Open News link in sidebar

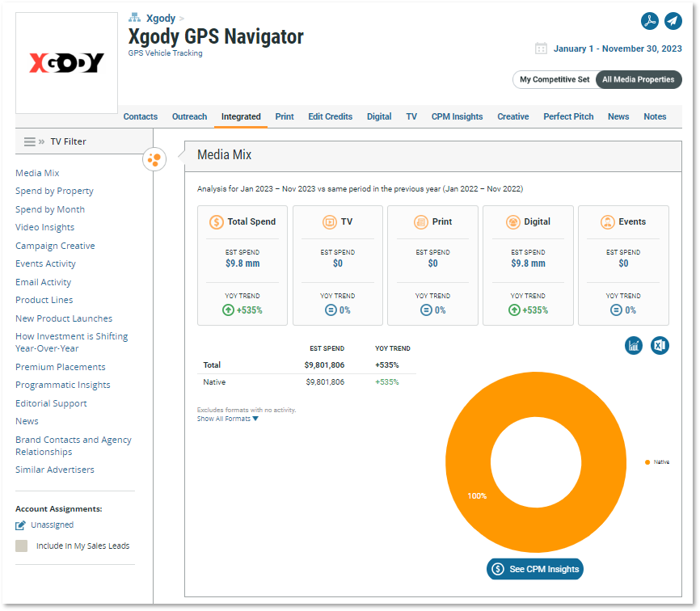pos(27,421)
